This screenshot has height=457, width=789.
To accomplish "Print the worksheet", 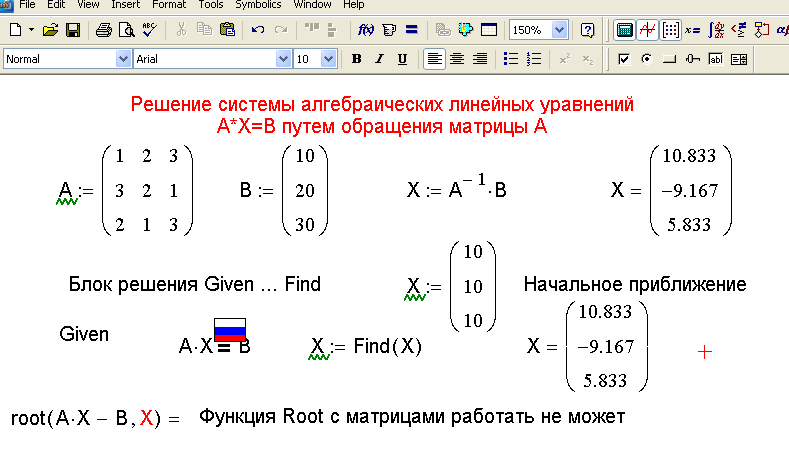I will click(104, 30).
